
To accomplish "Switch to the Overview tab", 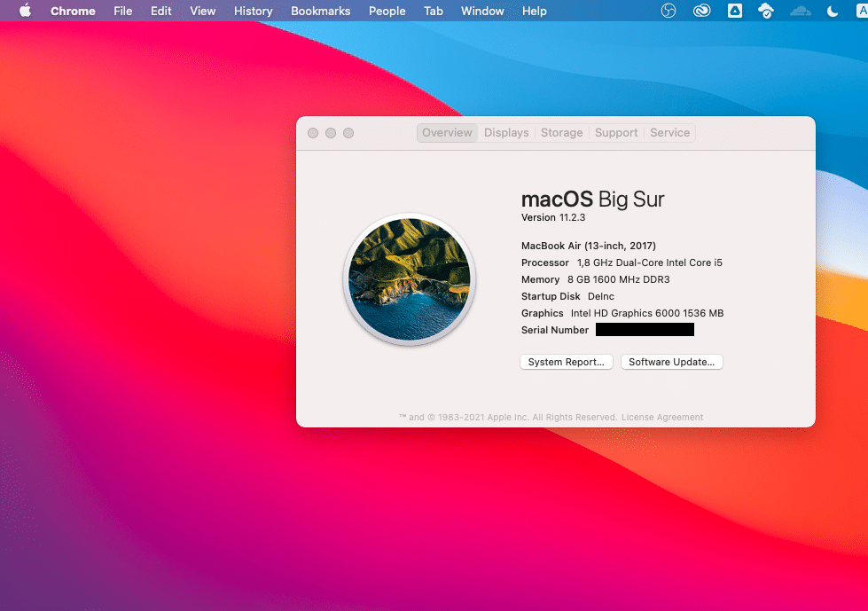I will pos(447,133).
